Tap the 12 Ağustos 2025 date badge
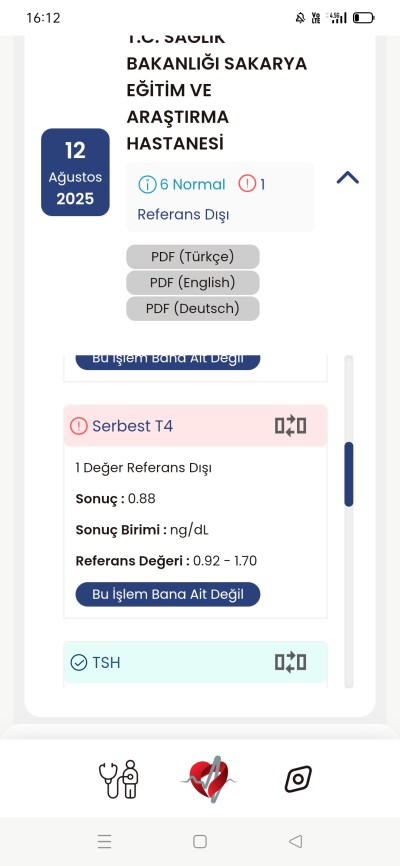 pos(75,172)
